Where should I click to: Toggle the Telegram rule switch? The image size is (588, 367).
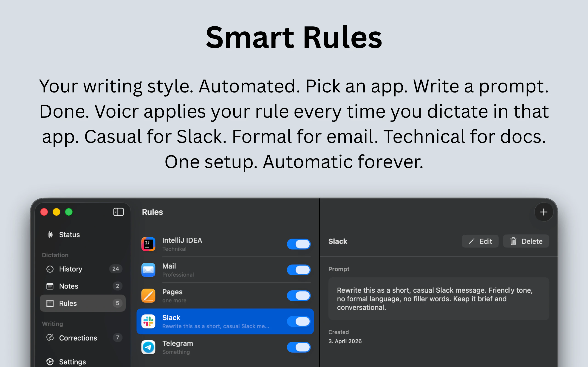(x=299, y=347)
